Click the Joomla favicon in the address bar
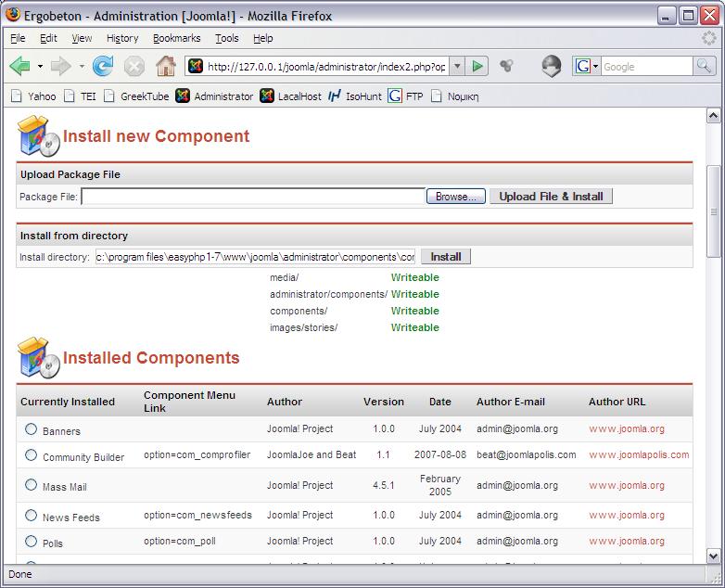The image size is (725, 588). (196, 67)
